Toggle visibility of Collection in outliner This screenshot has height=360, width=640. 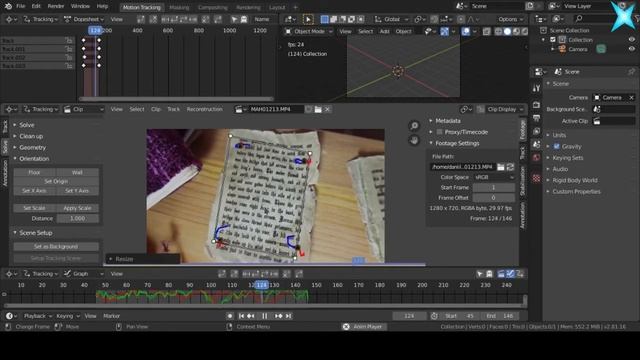(x=631, y=40)
